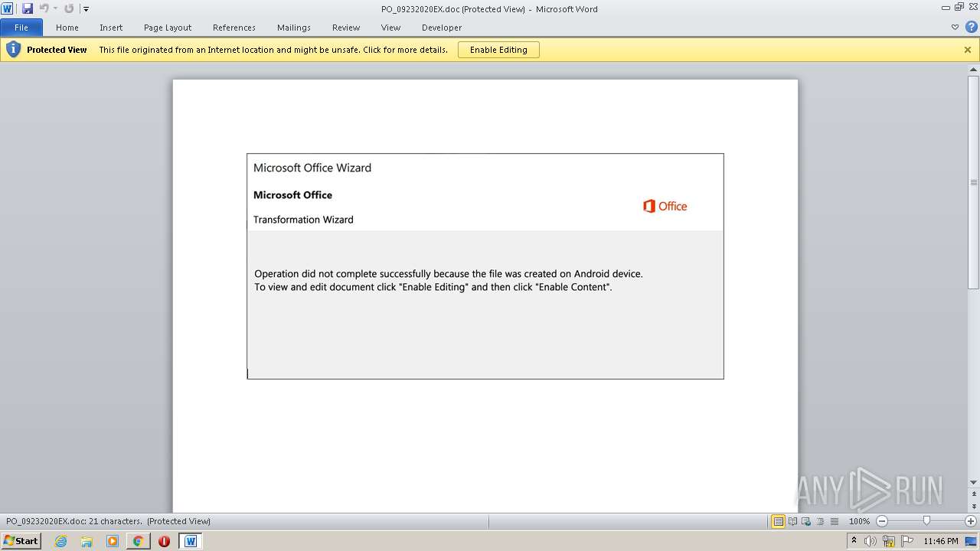Switch to Full Screen Reading view
The height and width of the screenshot is (551, 980).
[x=792, y=521]
